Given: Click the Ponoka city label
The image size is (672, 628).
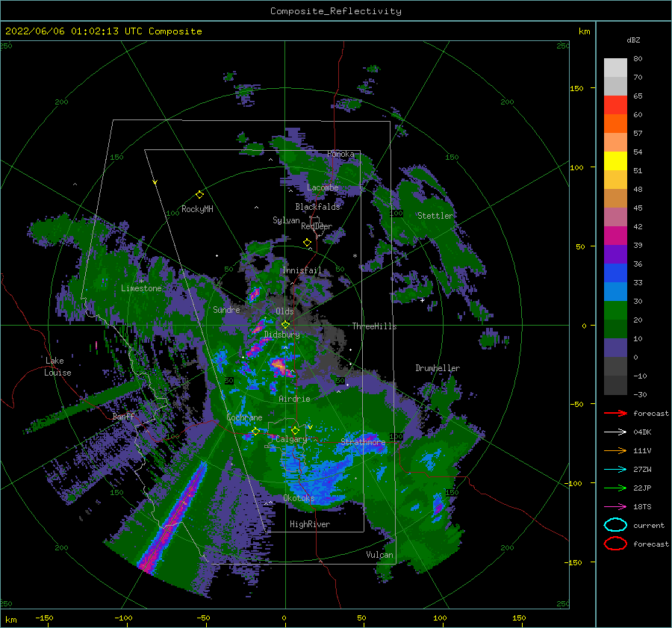Looking at the screenshot, I should pos(340,154).
